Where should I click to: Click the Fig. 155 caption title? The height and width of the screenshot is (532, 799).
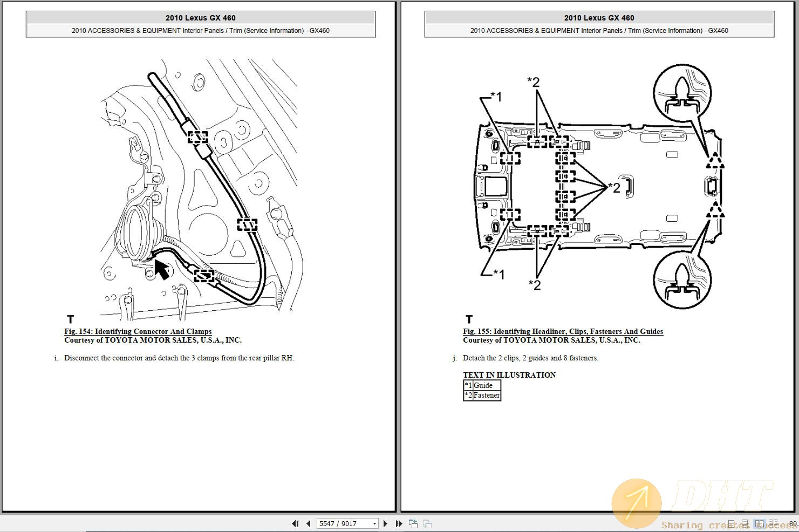[563, 331]
